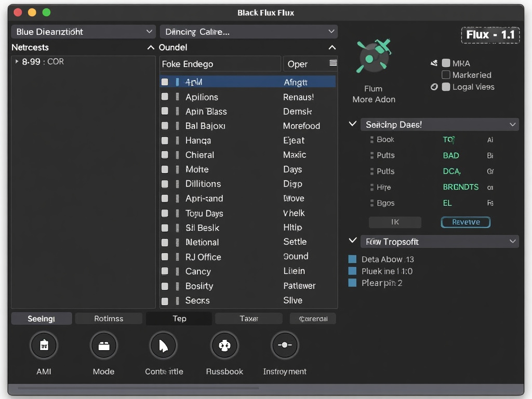Screen dimensions: 532x399
Task: Click the Morefood cell
Action: tap(302, 126)
